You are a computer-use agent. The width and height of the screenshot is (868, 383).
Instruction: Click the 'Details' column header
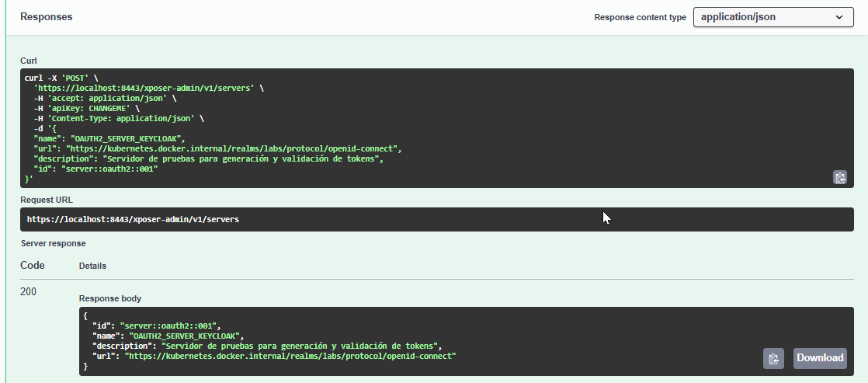coord(92,266)
